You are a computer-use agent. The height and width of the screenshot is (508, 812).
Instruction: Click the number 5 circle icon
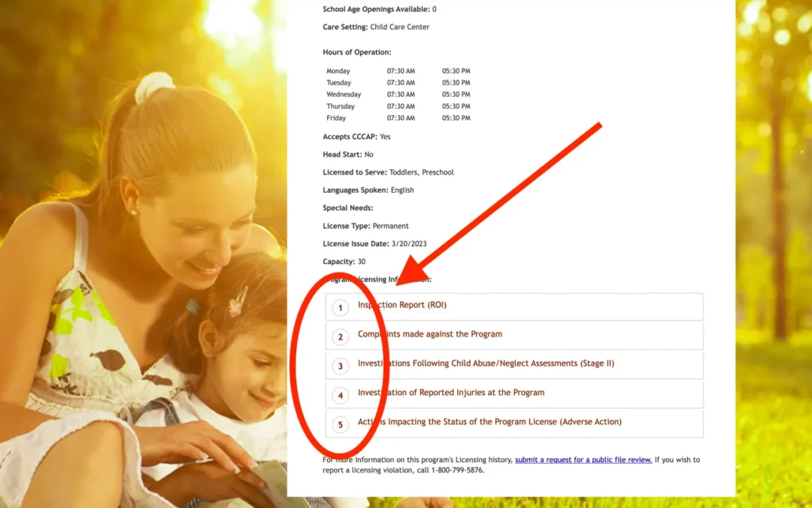341,424
